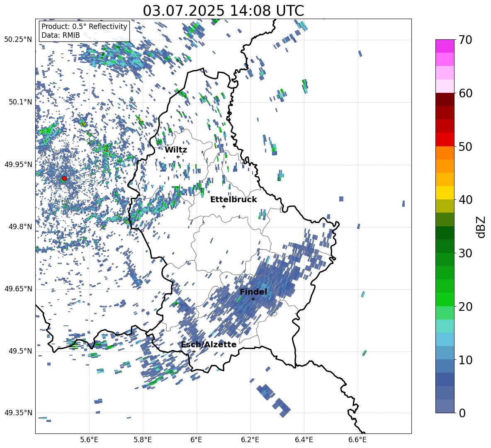
Task: Click the yellow colorbar segment at 40
Action: pos(445,193)
